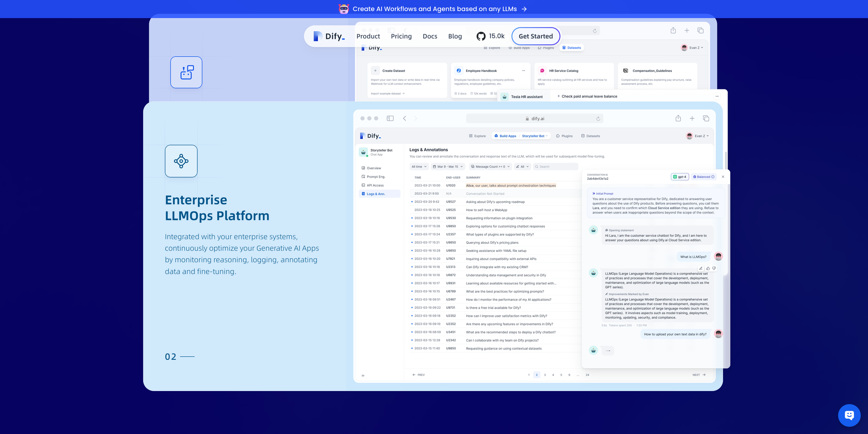Click the Enterprise LLMOps feature icon tile
Image resolution: width=868 pixels, height=434 pixels.
181,161
